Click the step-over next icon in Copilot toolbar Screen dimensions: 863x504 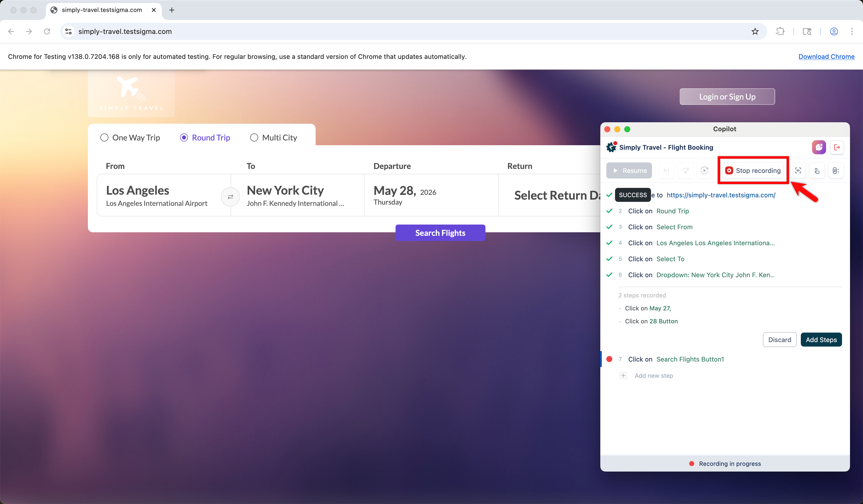coord(666,170)
